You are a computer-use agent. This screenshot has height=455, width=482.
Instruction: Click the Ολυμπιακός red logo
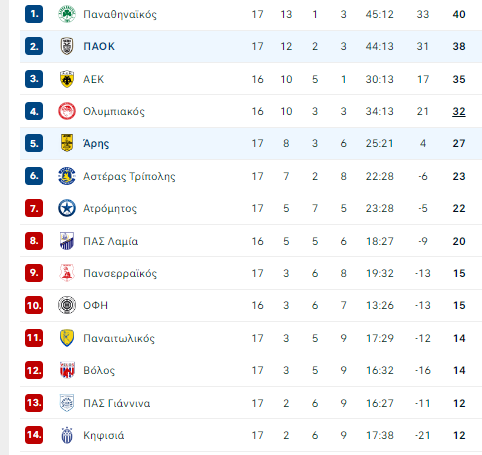(67, 111)
